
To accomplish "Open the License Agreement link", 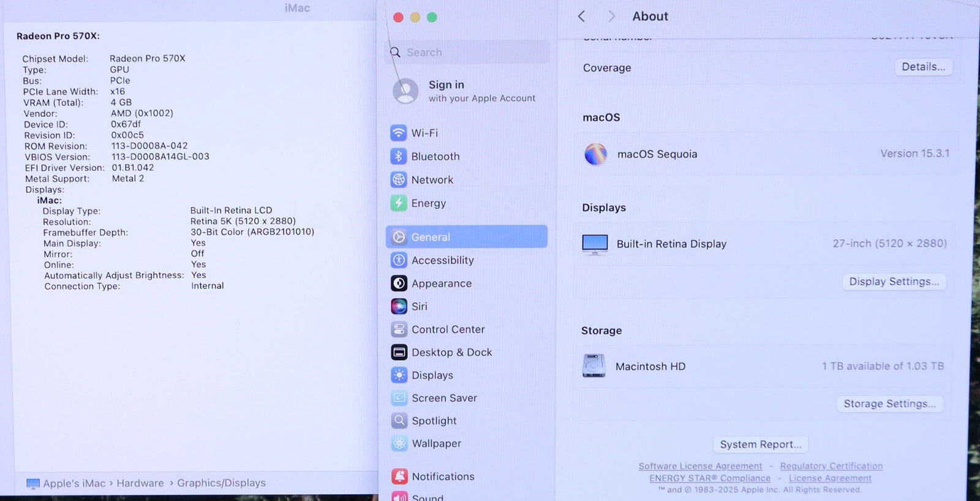I will [x=830, y=478].
